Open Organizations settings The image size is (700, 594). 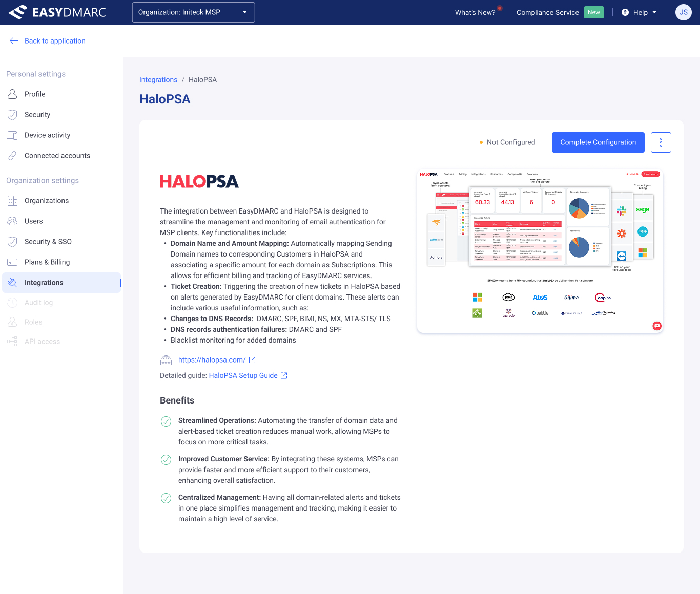(x=47, y=201)
